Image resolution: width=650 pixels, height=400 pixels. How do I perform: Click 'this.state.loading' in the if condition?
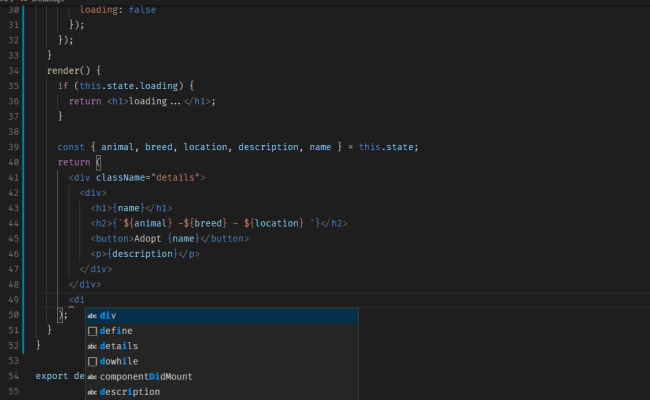129,86
